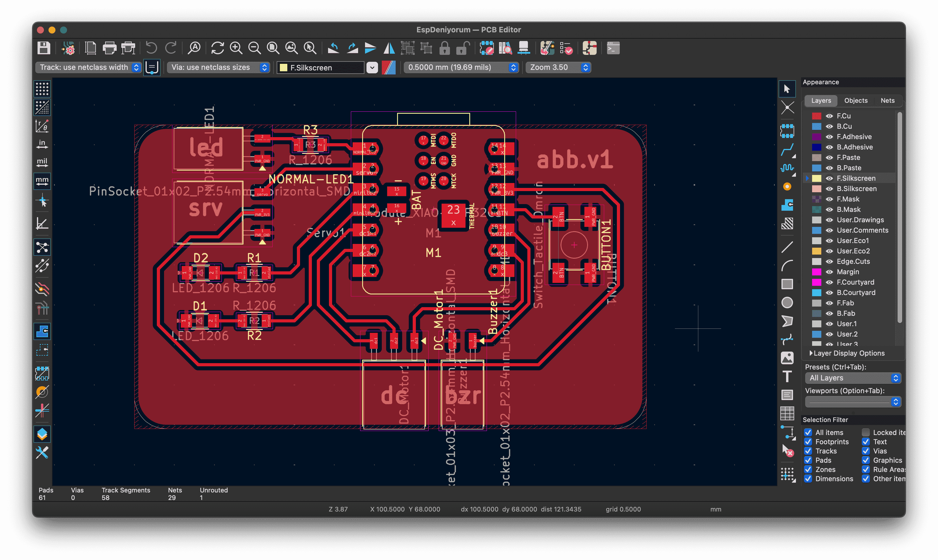Open the scripting console
The height and width of the screenshot is (560, 938).
[x=613, y=48]
